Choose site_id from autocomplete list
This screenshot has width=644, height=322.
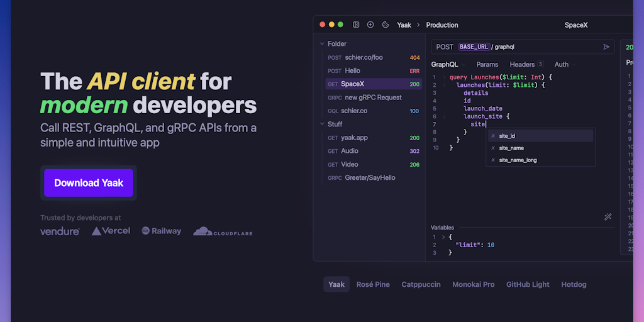(540, 136)
